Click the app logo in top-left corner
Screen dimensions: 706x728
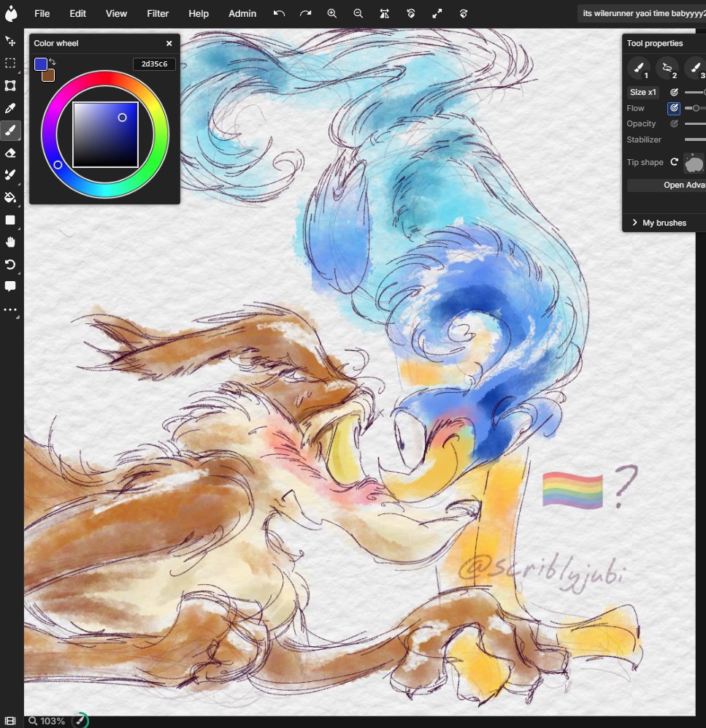tap(11, 13)
